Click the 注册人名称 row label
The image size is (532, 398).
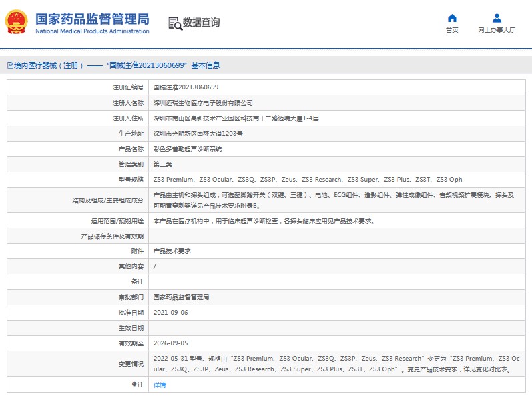128,103
